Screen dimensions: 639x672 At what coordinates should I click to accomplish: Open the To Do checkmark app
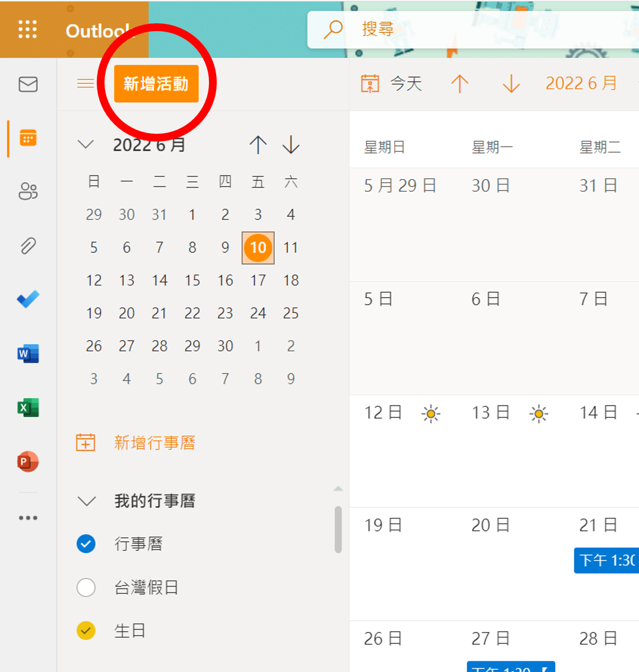[x=28, y=299]
